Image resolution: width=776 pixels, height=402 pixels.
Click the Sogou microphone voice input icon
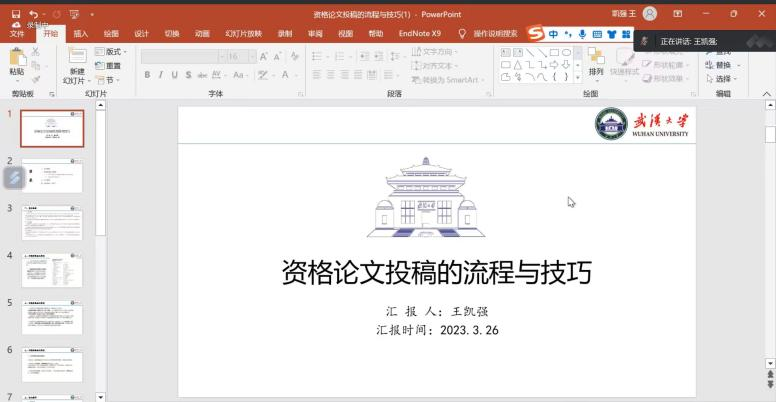point(582,33)
